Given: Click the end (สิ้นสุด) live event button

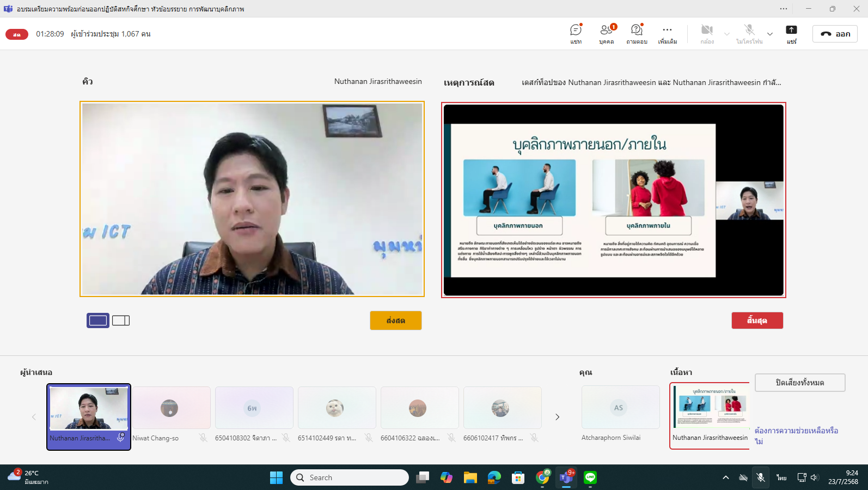Looking at the screenshot, I should point(757,320).
